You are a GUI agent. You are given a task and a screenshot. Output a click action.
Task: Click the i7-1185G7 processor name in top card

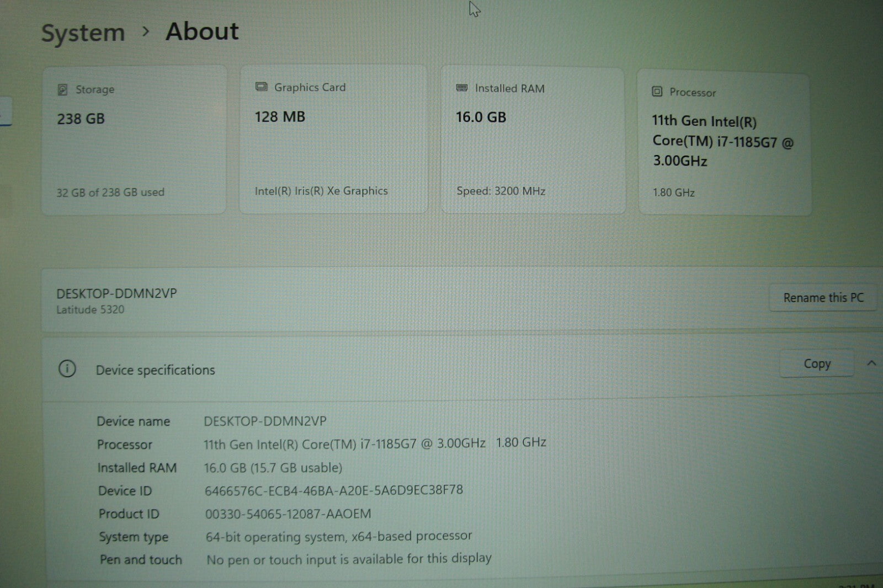pyautogui.click(x=722, y=141)
